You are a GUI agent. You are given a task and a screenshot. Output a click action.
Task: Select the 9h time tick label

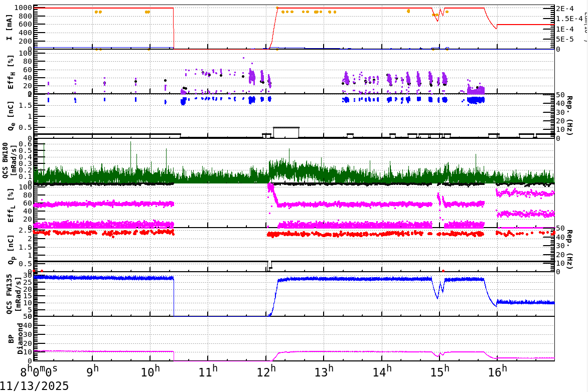click(92, 373)
